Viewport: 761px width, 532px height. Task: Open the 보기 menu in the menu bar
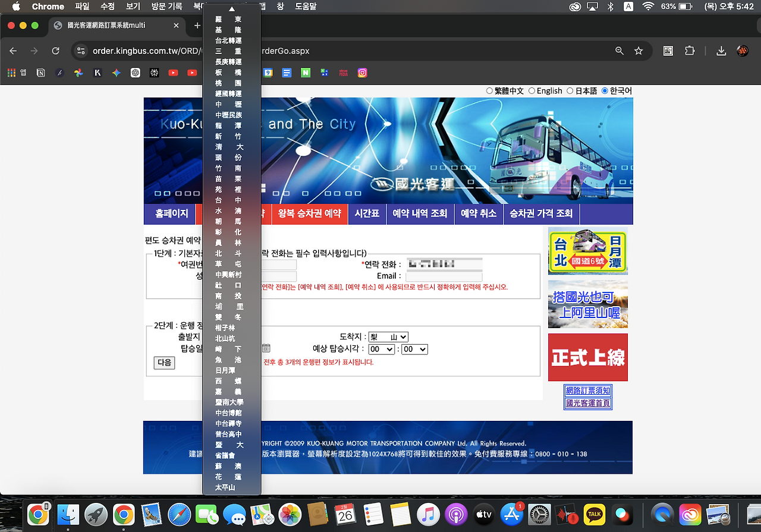click(133, 7)
